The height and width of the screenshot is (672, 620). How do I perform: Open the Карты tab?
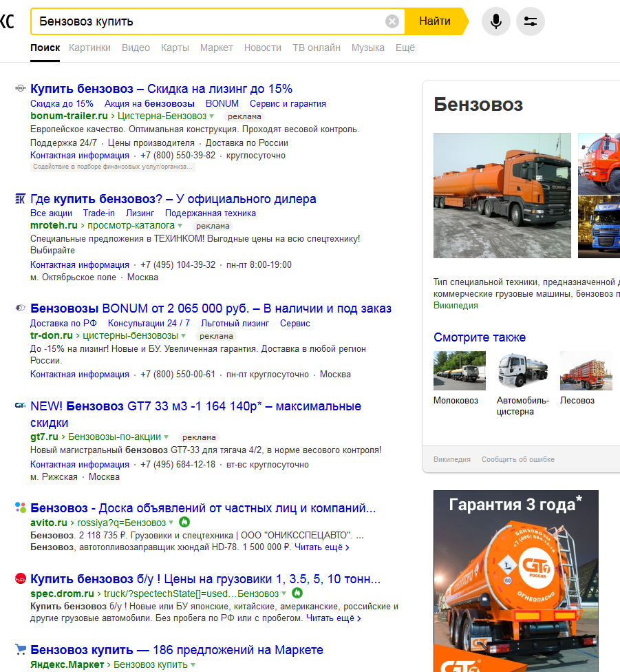(175, 48)
